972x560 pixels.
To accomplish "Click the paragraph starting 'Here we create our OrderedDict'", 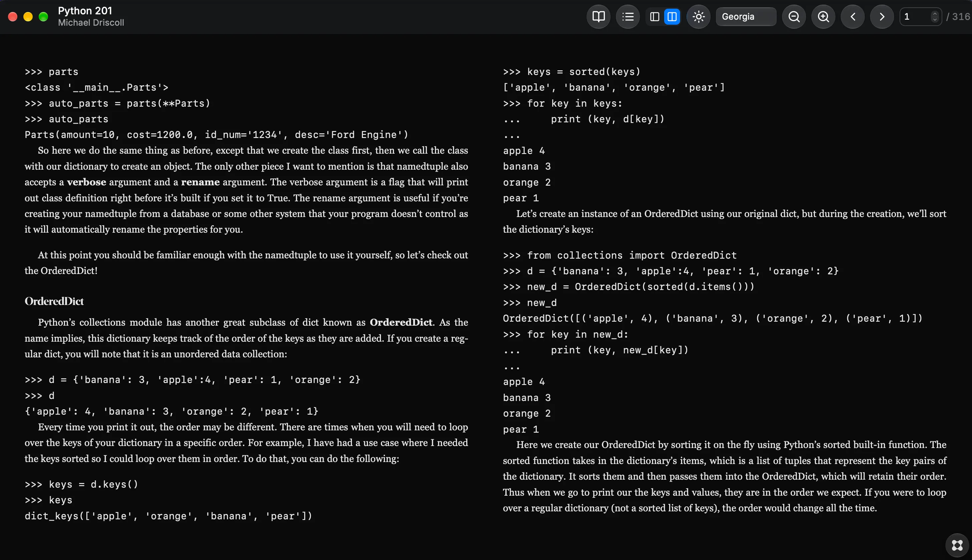I will (x=724, y=476).
